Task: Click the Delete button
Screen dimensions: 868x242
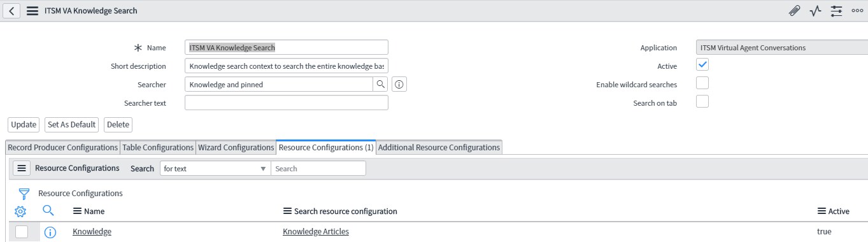Action: tap(118, 124)
